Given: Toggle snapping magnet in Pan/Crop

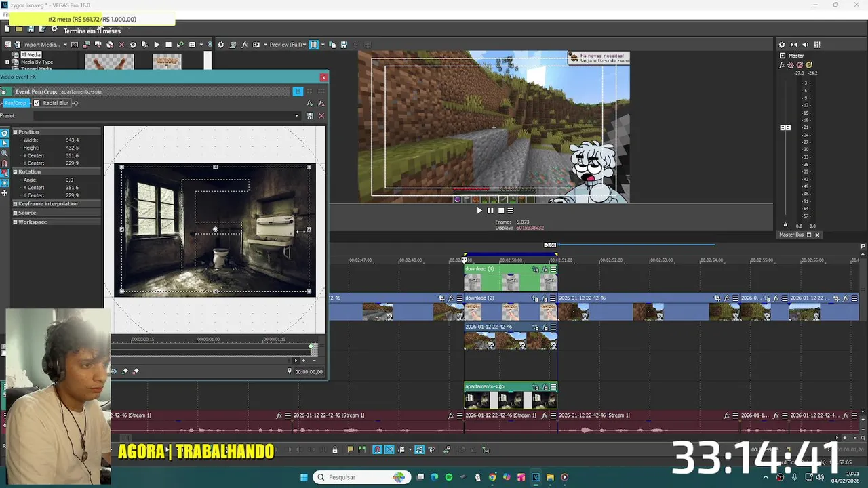Looking at the screenshot, I should [4, 163].
